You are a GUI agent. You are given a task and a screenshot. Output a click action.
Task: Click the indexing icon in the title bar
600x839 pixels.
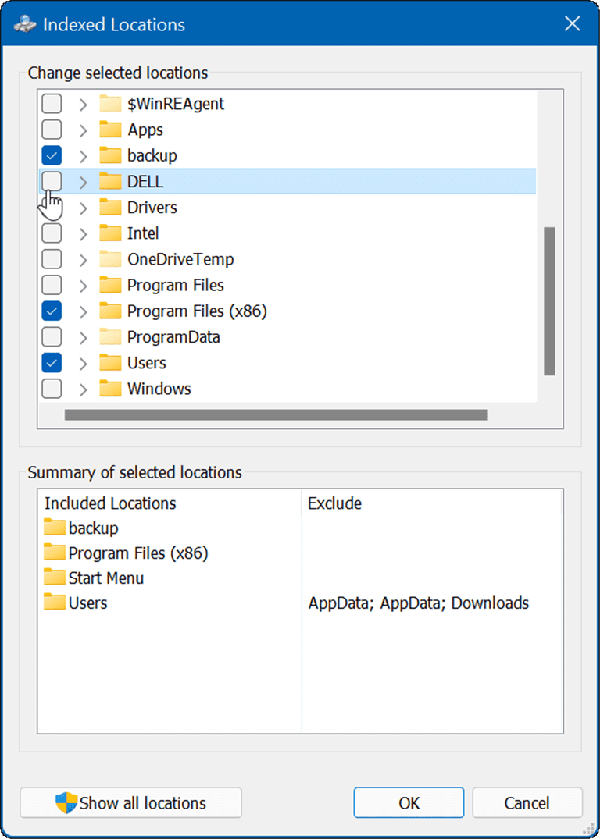tap(25, 22)
